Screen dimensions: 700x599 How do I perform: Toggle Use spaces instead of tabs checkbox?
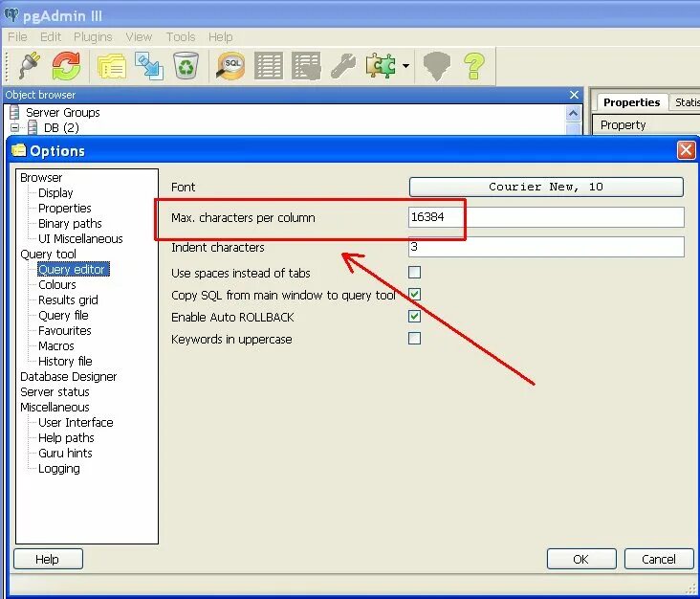coord(414,272)
